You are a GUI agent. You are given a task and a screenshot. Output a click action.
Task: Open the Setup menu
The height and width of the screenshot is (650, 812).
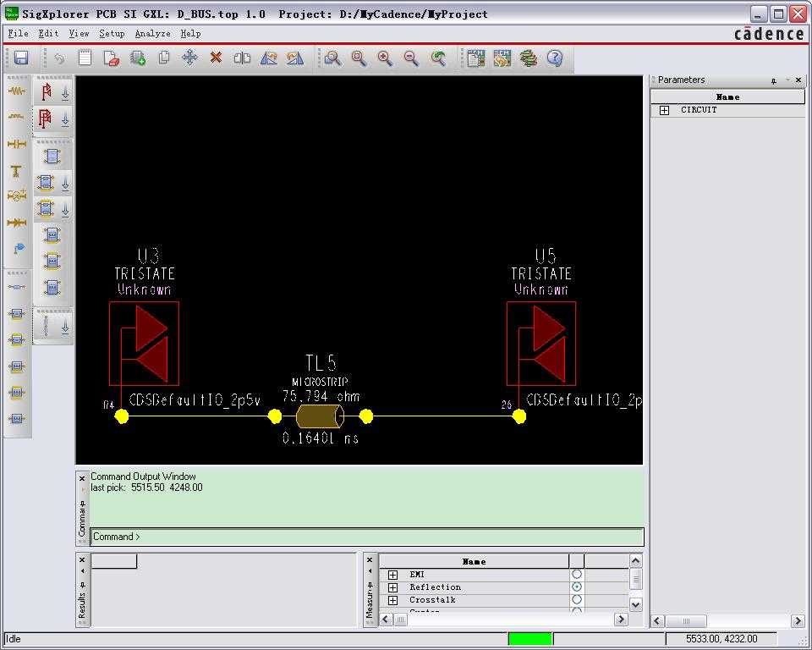112,33
